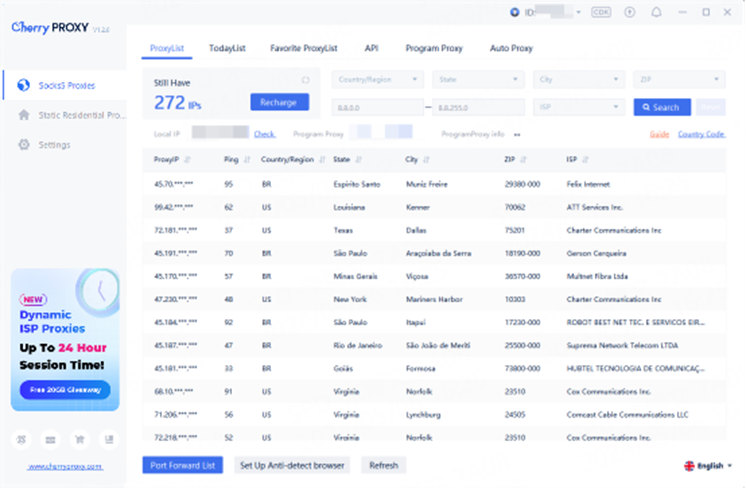Select proxy row 45.187.***.*** São João de Meriti

click(434, 345)
